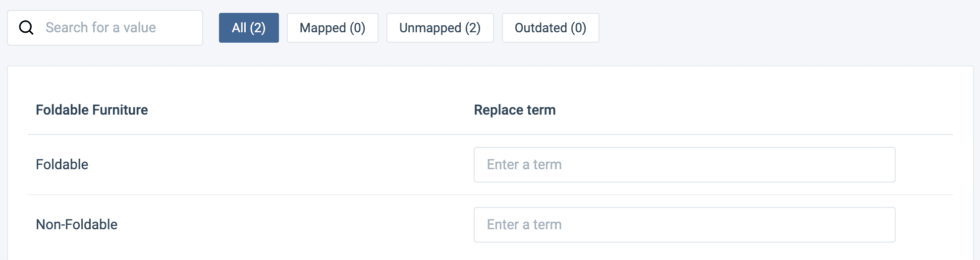
Task: View unmapped values only
Action: point(440,28)
